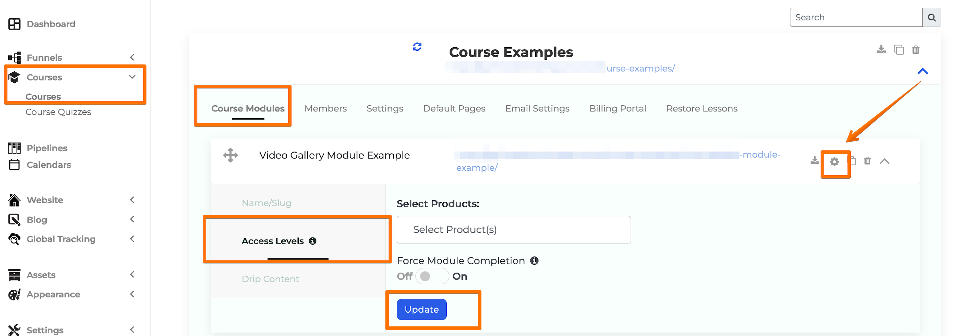Image resolution: width=980 pixels, height=336 pixels.
Task: Switch to Course Modules tab
Action: pos(248,108)
